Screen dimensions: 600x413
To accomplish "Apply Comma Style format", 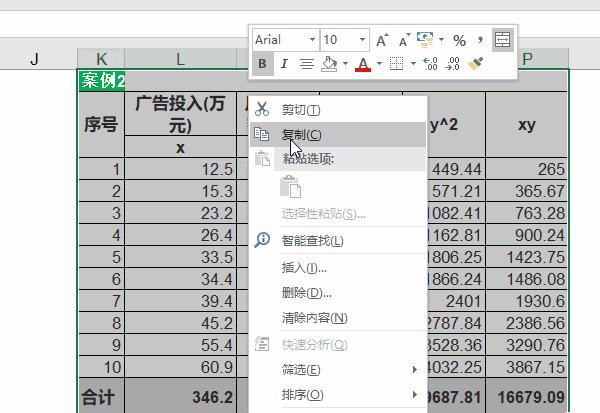I will click(480, 40).
